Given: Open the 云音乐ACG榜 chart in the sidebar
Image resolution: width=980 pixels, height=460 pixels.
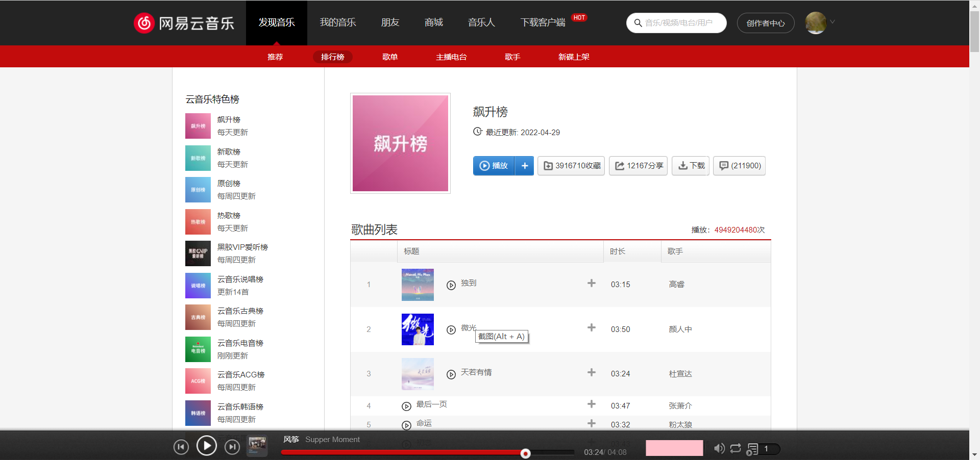Looking at the screenshot, I should point(241,374).
